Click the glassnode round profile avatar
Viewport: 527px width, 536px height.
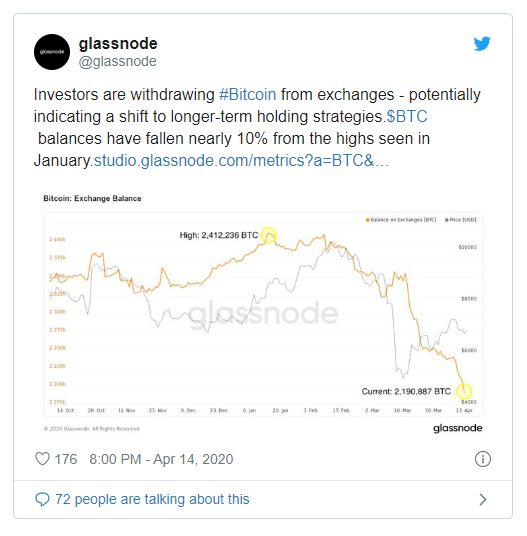point(52,52)
